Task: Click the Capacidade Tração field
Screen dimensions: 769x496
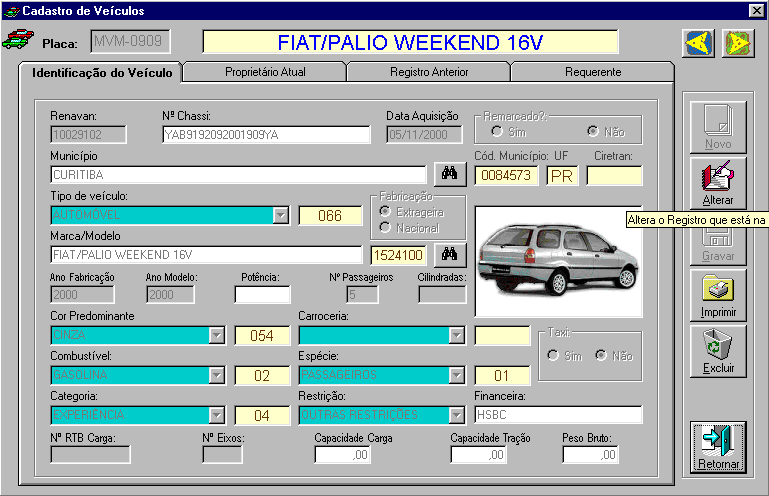Action: pos(479,455)
